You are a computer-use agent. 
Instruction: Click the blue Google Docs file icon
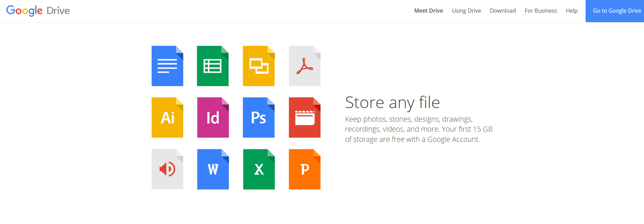pos(167,66)
